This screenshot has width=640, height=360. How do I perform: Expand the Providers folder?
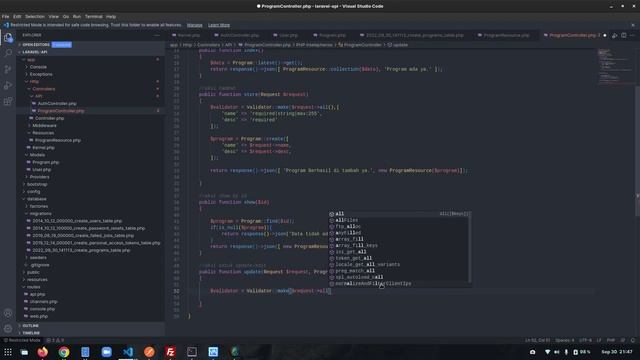[x=91, y=177]
